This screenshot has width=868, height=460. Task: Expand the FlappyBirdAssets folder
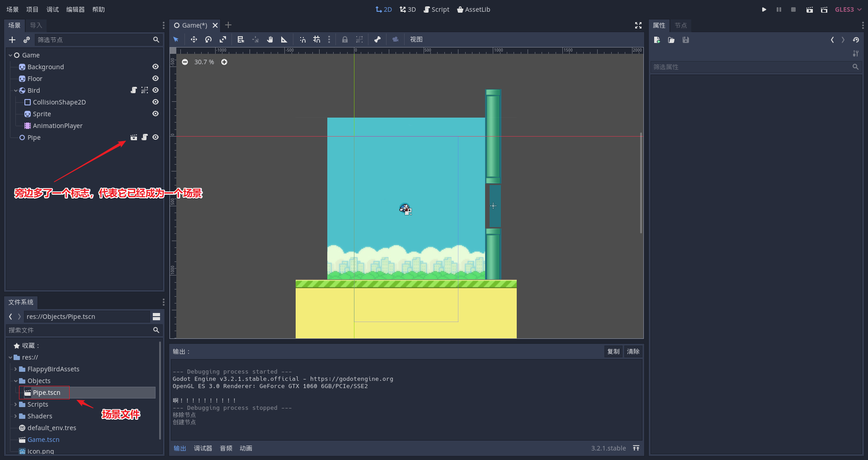16,369
